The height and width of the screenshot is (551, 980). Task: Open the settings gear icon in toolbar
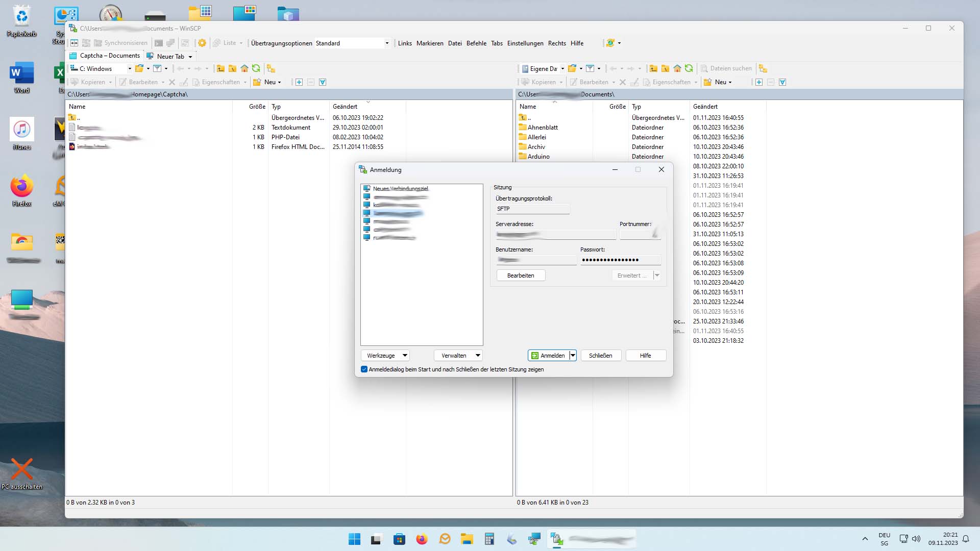[202, 43]
